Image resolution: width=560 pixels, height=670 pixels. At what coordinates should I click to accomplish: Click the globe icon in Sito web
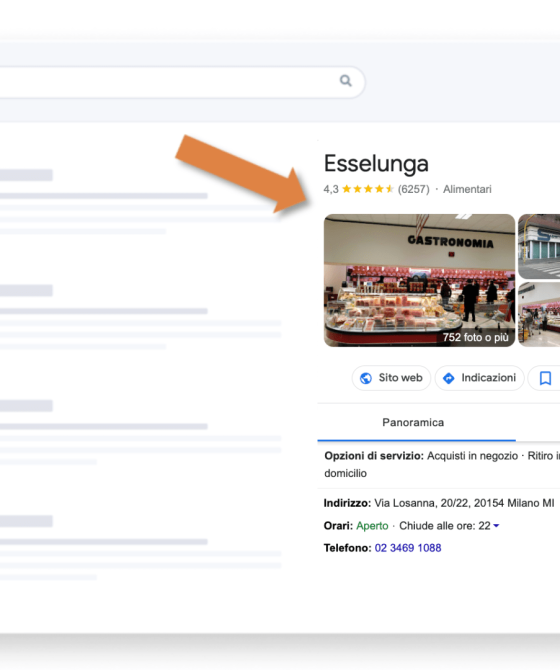366,378
